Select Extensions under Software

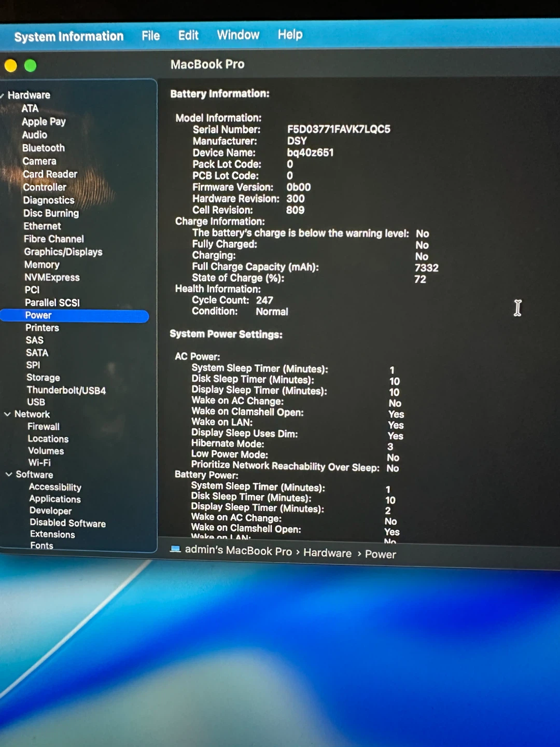(52, 534)
